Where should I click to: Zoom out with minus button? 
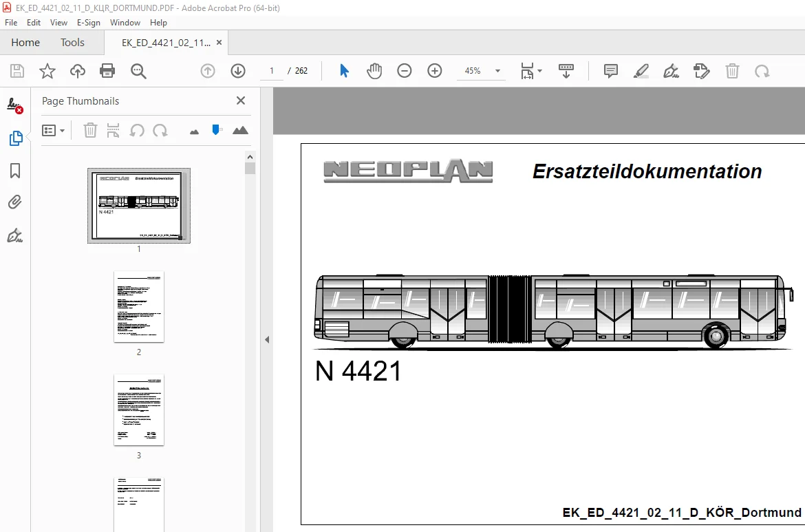pos(405,71)
